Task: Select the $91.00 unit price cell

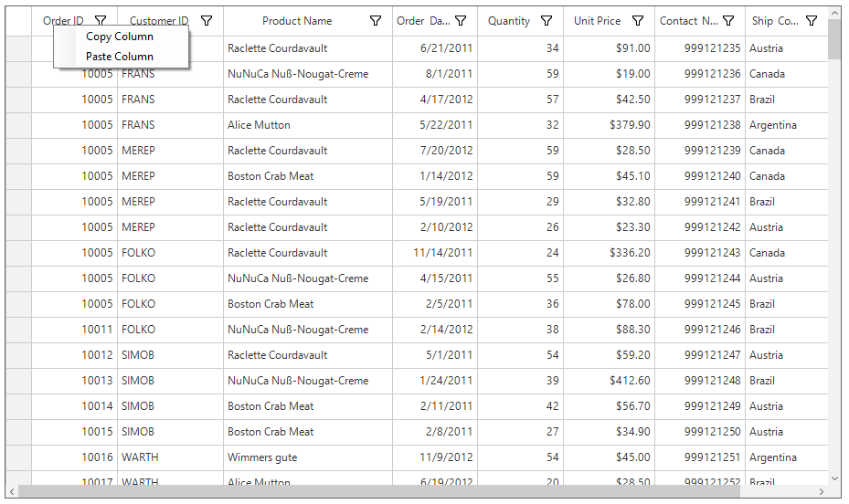Action: click(609, 48)
